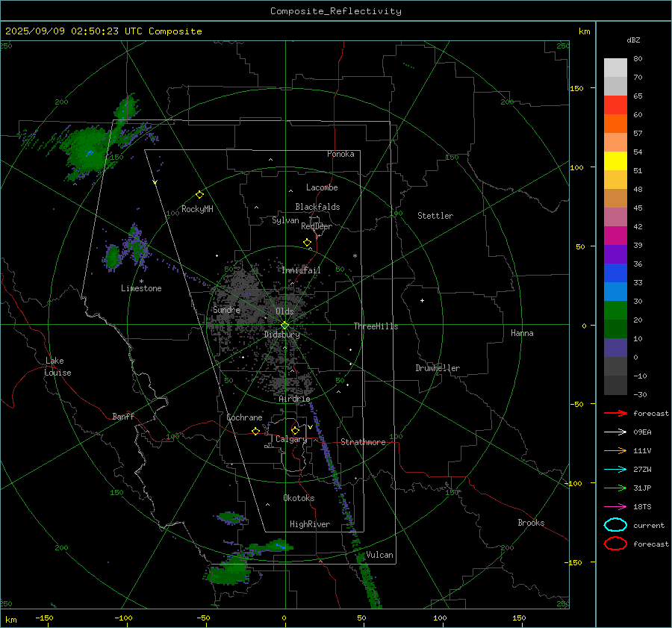Click the HighRiver label

[x=310, y=524]
